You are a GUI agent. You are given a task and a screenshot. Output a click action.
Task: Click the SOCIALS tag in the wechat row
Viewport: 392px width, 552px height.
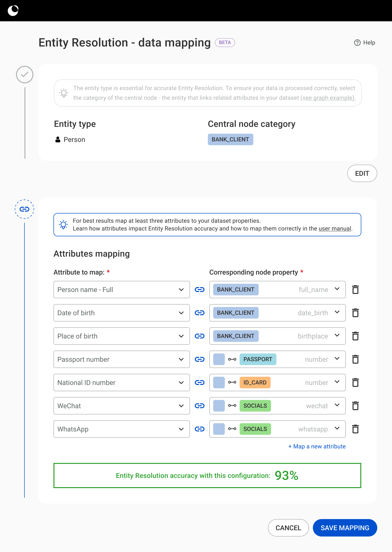(x=255, y=406)
